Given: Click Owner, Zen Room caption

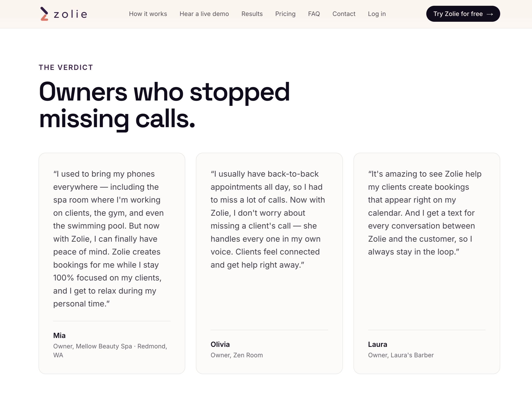Looking at the screenshot, I should pos(237,355).
